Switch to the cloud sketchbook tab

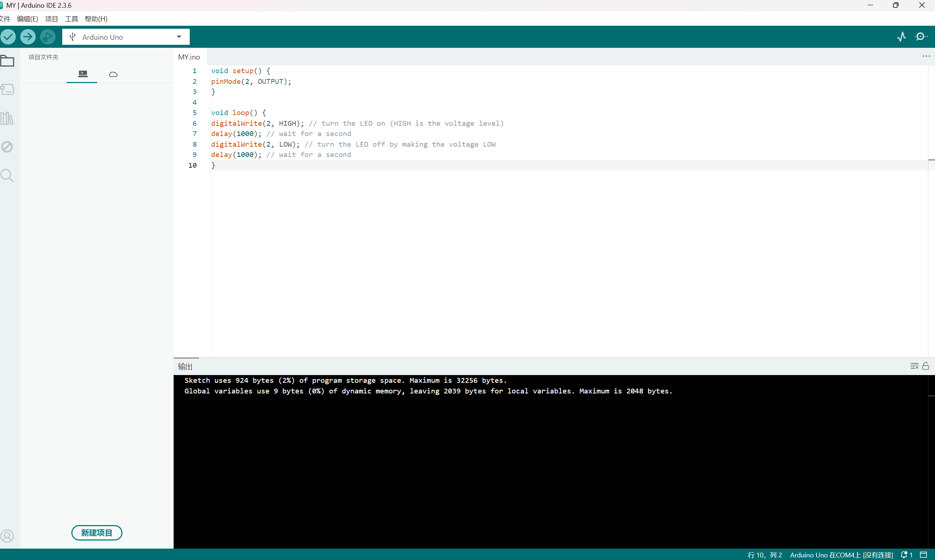click(113, 74)
